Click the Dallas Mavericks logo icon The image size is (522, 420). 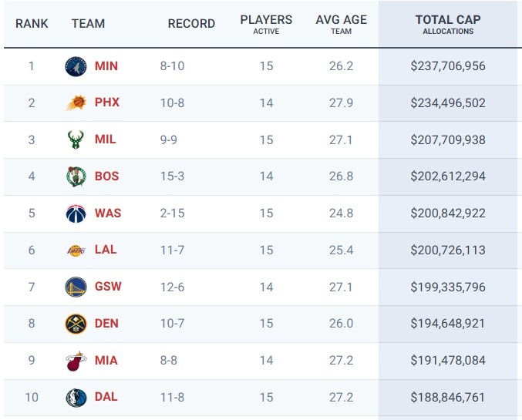click(x=76, y=398)
